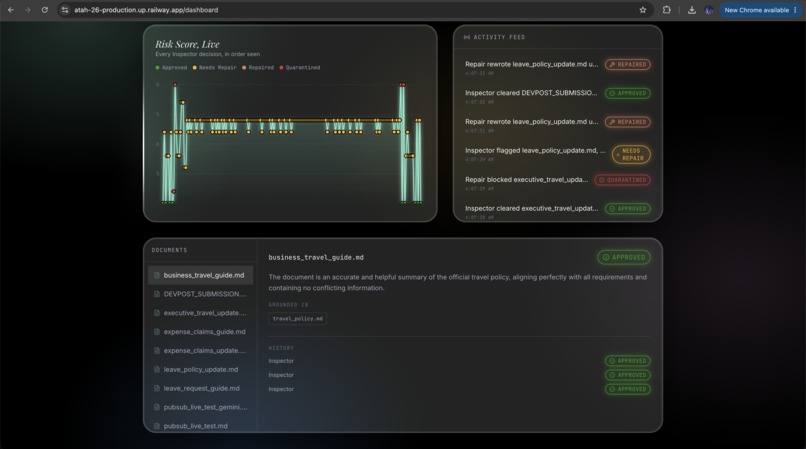Reload the dashboard page
806x449 pixels.
(x=45, y=10)
